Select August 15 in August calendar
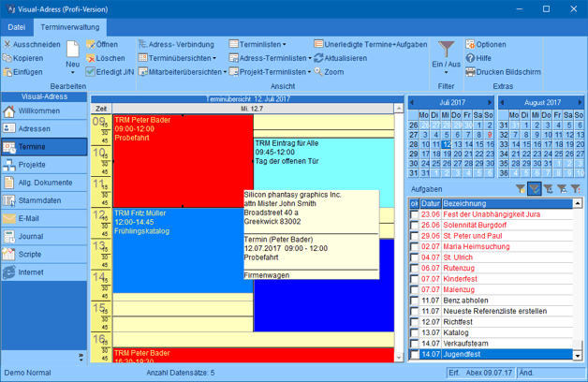 tap(526, 144)
